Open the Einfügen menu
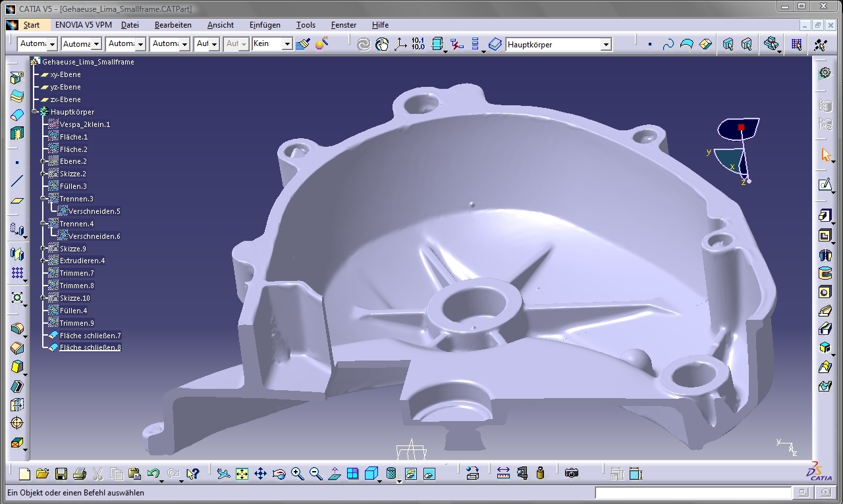The height and width of the screenshot is (504, 843). click(265, 25)
